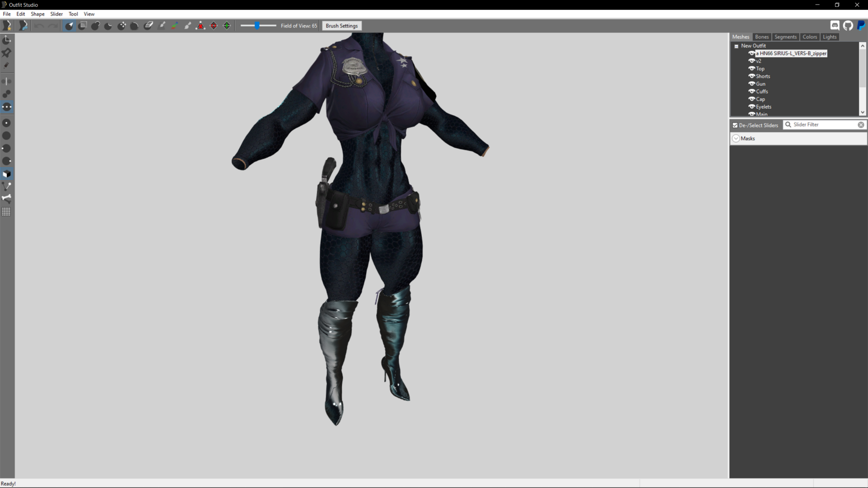Toggle wireframe display mode
Image resolution: width=868 pixels, height=488 pixels.
[x=7, y=186]
